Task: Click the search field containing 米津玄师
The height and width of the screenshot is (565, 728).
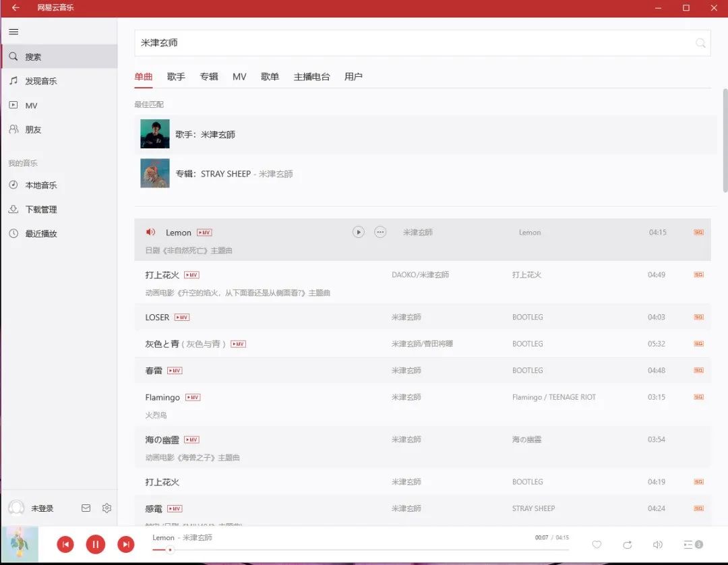Action: coord(422,42)
